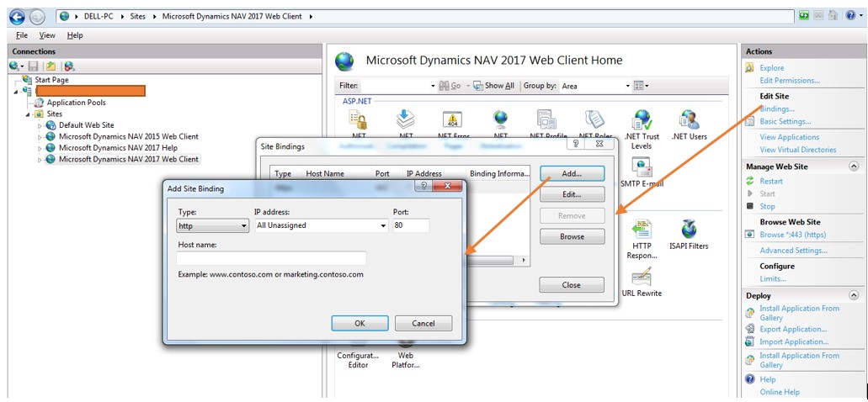Expand Microsoft Dynamics NAV 2015 Web Client node
868x402 pixels.
[40, 137]
